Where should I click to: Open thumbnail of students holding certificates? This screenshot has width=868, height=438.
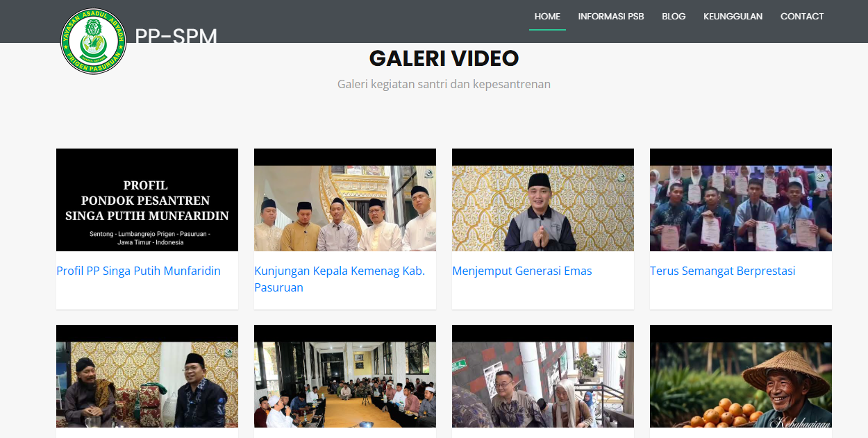[x=741, y=200]
